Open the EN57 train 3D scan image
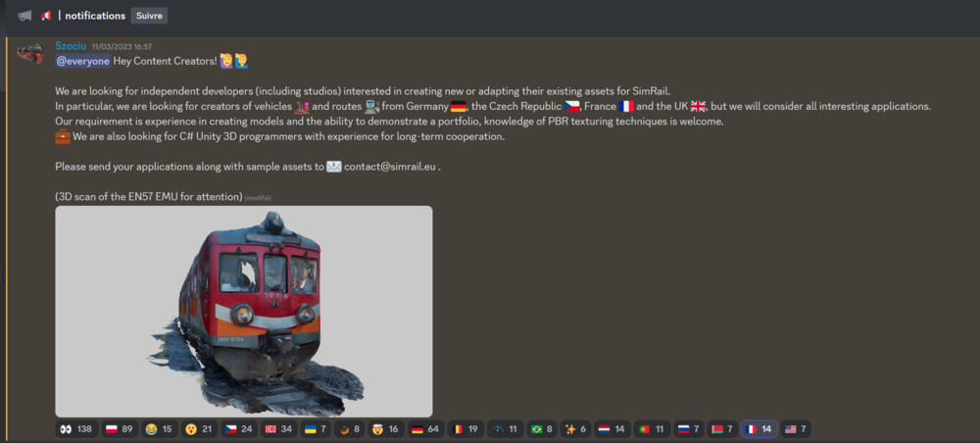Image resolution: width=980 pixels, height=443 pixels. tap(243, 311)
